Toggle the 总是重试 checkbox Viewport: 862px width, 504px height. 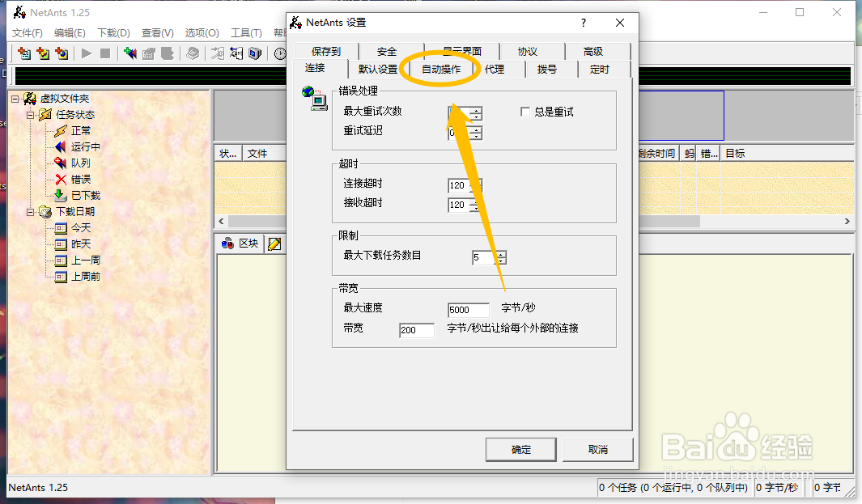point(525,112)
